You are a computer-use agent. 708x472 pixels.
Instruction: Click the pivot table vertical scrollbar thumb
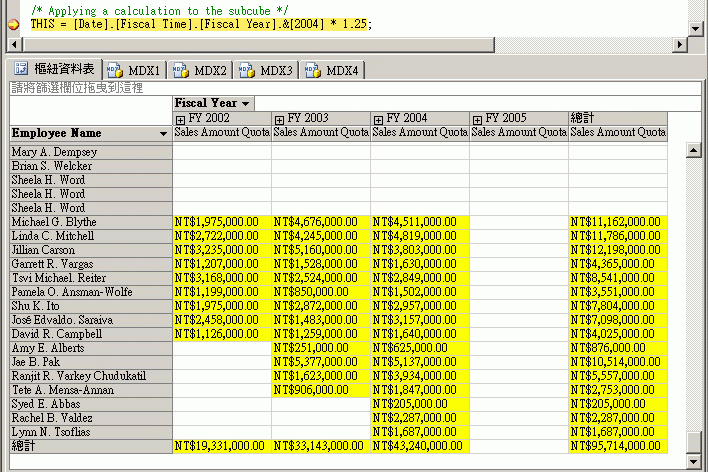693,442
